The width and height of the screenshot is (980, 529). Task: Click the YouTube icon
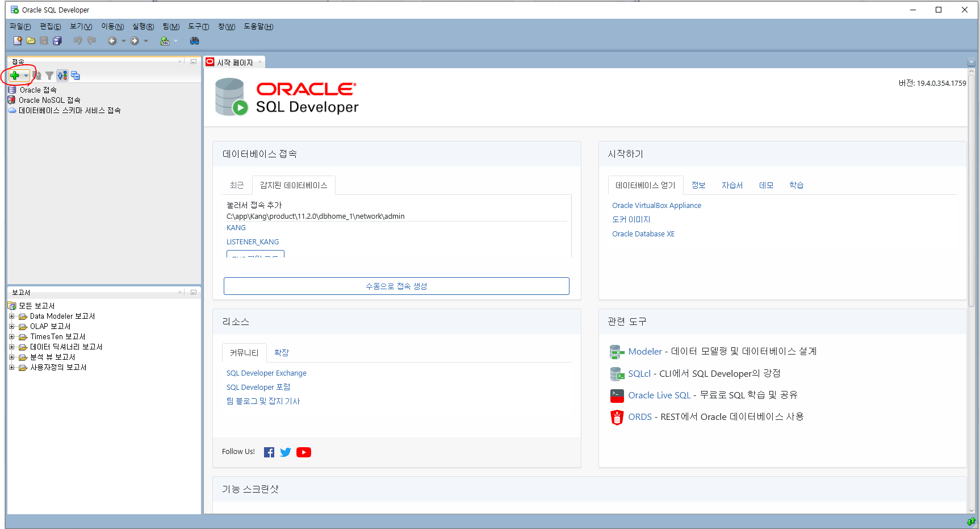304,452
